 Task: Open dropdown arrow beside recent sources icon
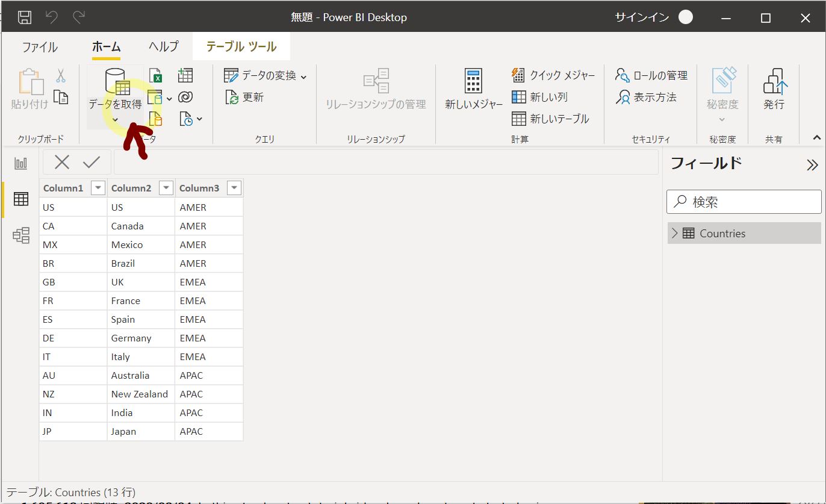199,119
